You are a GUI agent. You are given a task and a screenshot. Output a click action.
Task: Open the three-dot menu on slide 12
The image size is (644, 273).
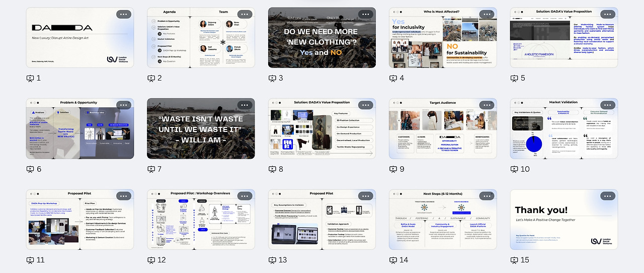pyautogui.click(x=244, y=196)
